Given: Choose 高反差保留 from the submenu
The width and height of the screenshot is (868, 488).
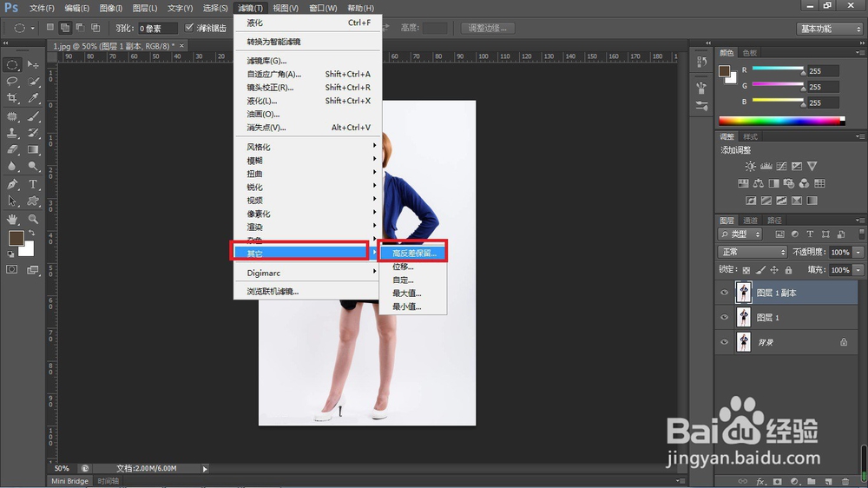Looking at the screenshot, I should [413, 254].
